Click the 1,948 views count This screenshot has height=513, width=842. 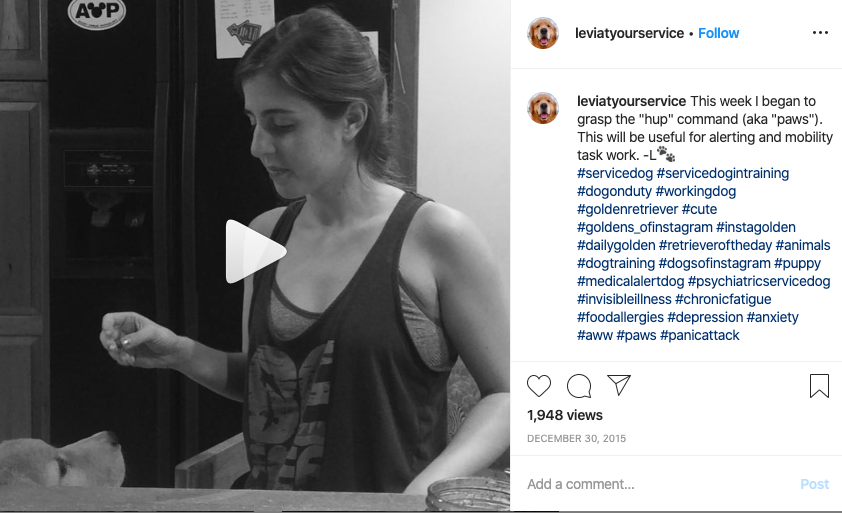point(564,415)
